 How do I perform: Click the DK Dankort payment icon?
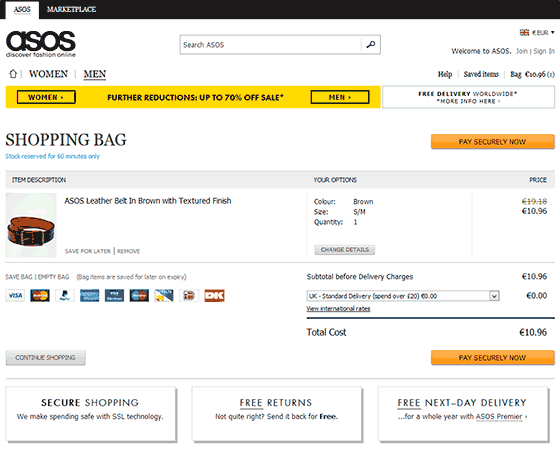(x=214, y=296)
